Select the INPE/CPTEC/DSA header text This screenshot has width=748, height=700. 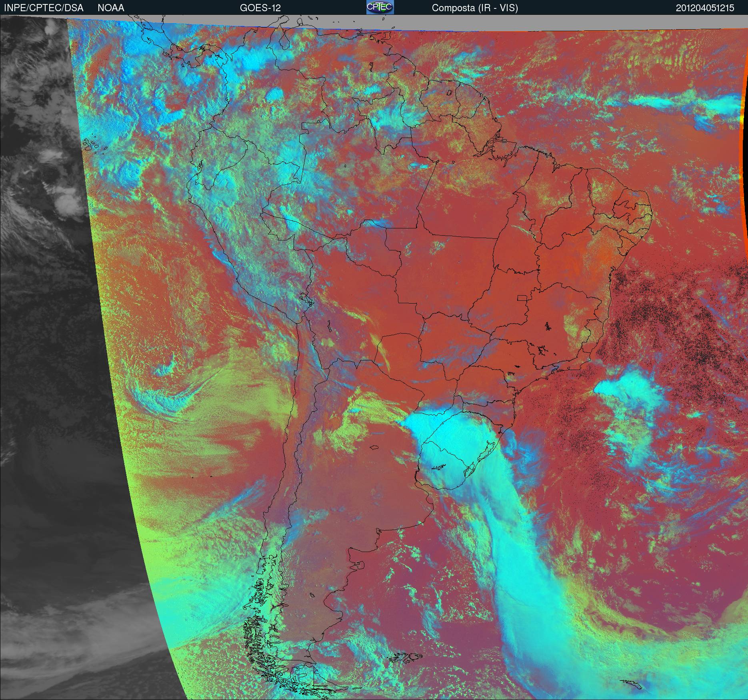(44, 8)
